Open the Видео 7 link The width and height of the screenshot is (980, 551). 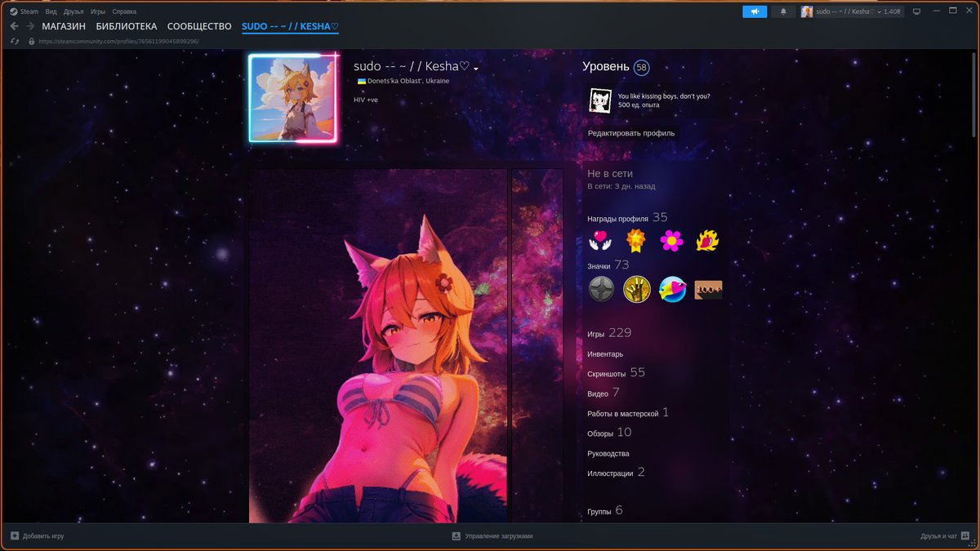point(604,393)
